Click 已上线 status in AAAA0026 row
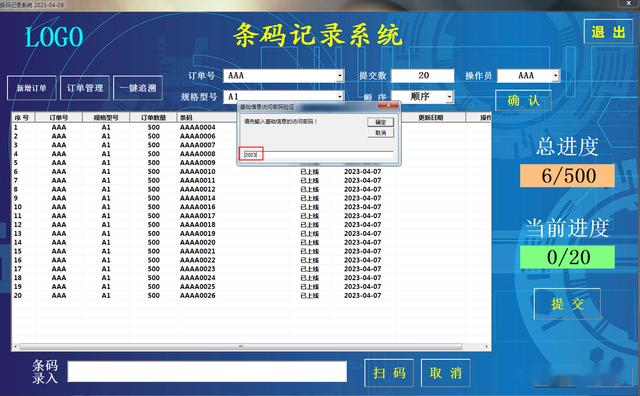The image size is (640, 396). [x=309, y=296]
